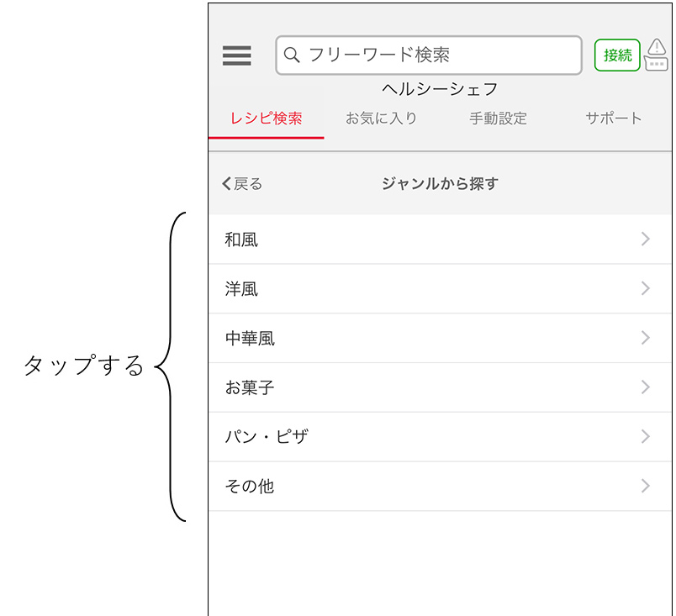Click the magnifying glass search icon
This screenshot has width=676, height=616.
[292, 55]
